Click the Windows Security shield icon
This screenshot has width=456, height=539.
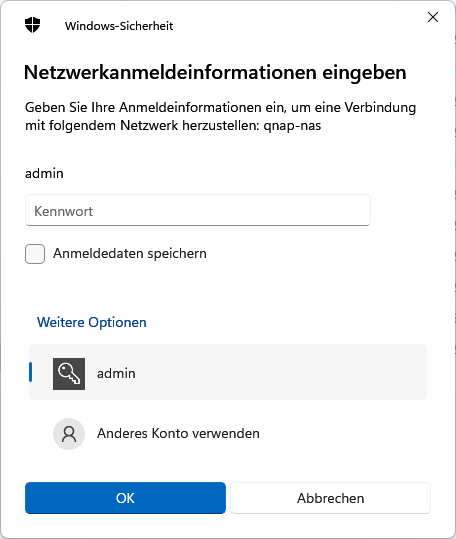(x=33, y=25)
